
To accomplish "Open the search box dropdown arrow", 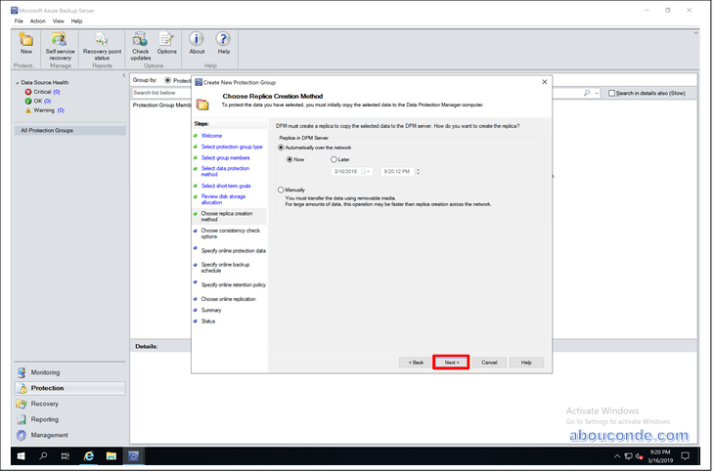I will (x=598, y=93).
